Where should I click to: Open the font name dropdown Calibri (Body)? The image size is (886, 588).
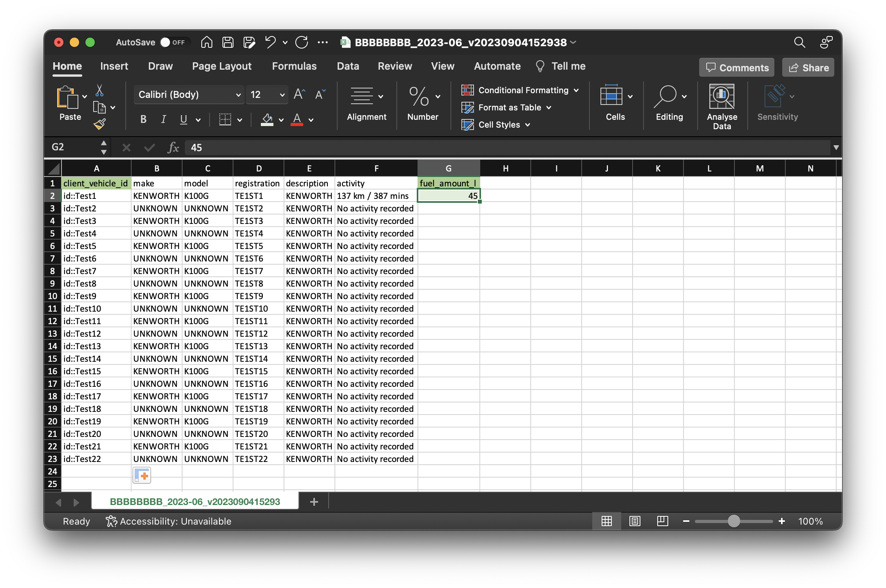click(238, 95)
